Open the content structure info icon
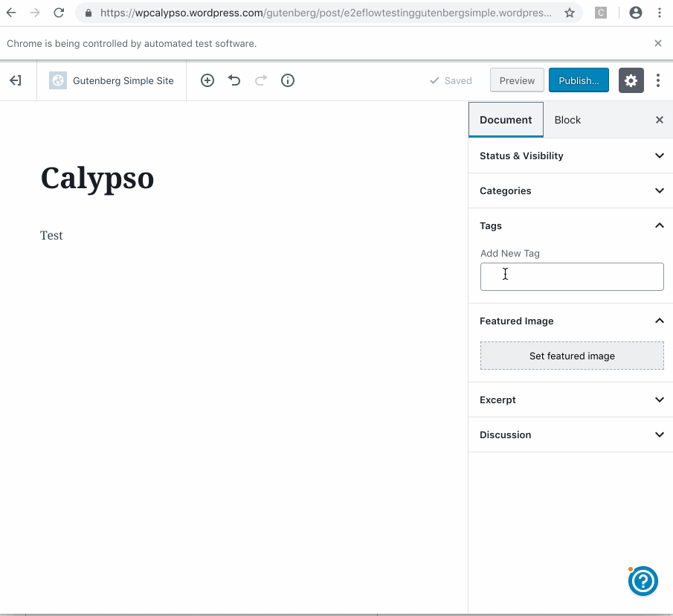 pos(288,80)
